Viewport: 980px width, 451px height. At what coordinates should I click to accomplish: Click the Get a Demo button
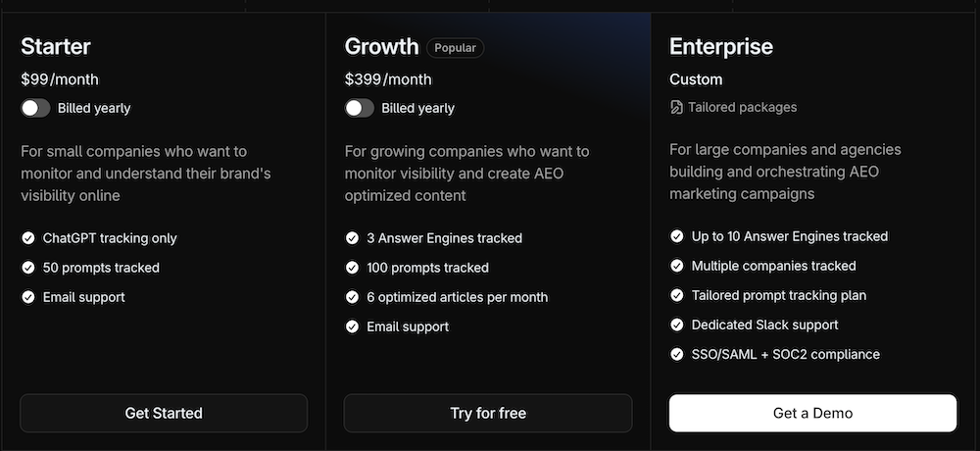point(812,413)
